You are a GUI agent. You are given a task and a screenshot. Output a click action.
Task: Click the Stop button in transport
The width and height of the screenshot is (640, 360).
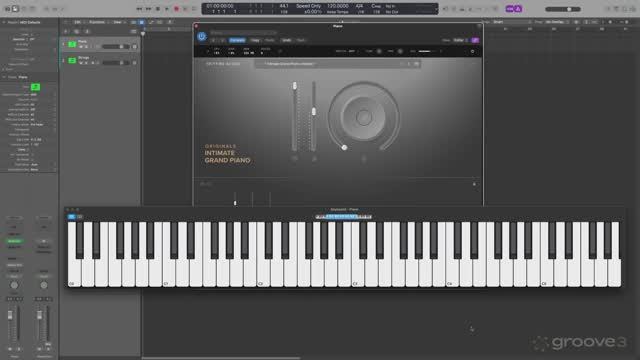[158, 9]
